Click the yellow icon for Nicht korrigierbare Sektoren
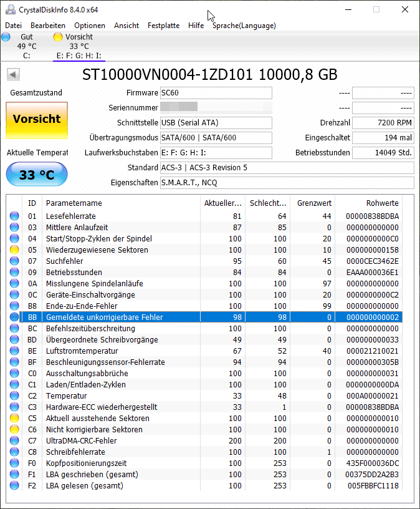This screenshot has width=420, height=509. point(14,429)
